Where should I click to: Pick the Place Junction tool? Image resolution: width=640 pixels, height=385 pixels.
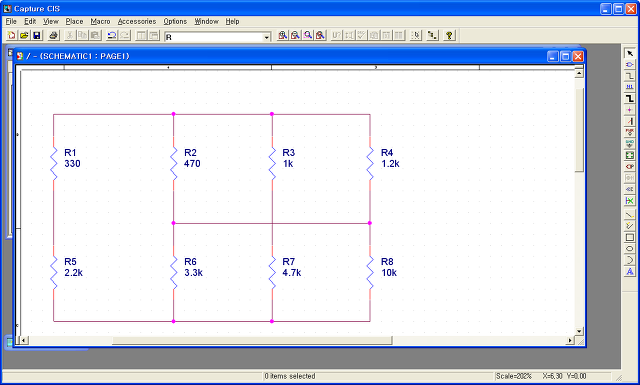pyautogui.click(x=630, y=110)
